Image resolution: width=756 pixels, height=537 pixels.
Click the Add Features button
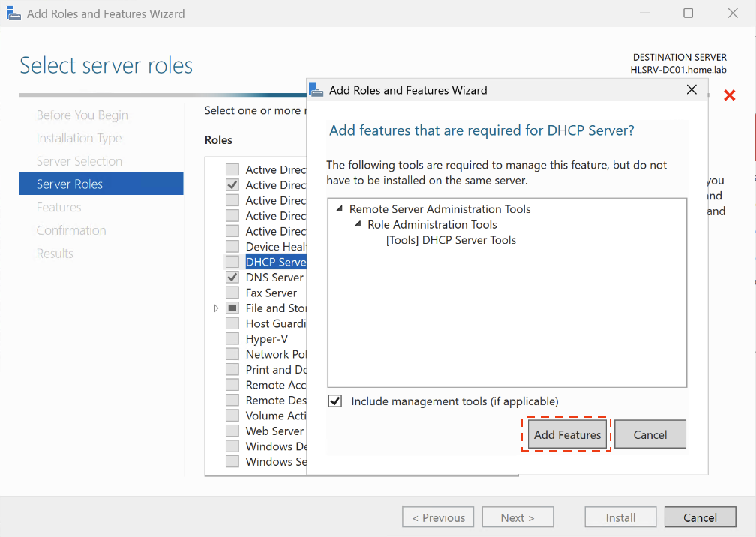(x=567, y=434)
